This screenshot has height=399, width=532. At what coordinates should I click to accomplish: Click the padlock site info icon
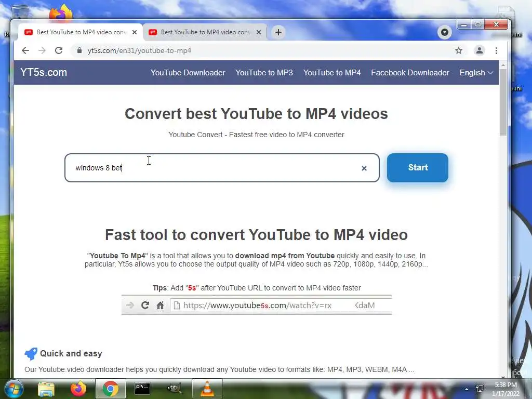79,50
